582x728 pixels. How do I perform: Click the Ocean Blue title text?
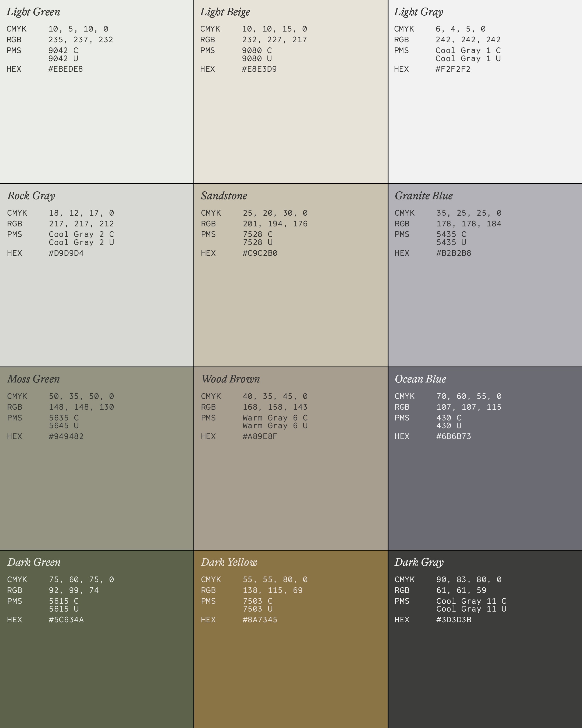[x=420, y=379]
